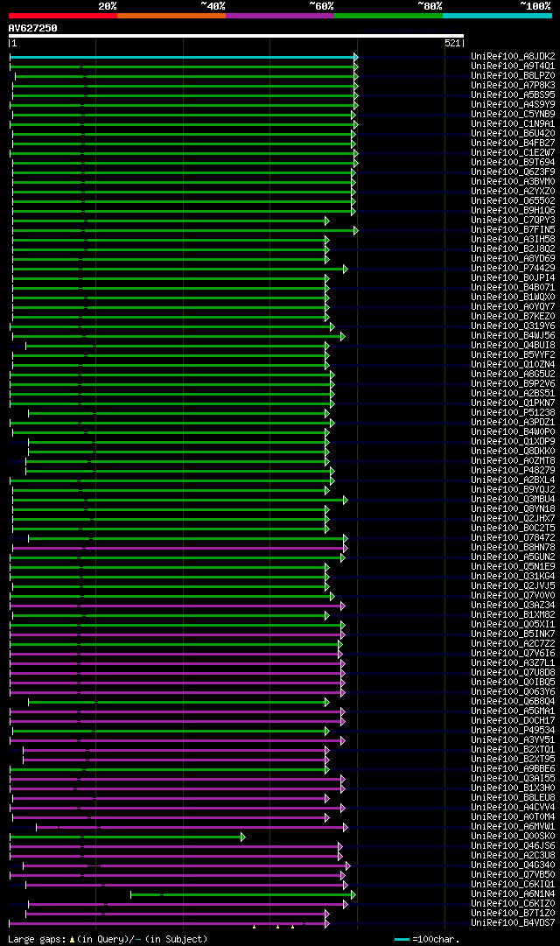Screen dimensions: 560x946
Task: Select the UniRef100_C1E2W7 label
Action: 513,152
